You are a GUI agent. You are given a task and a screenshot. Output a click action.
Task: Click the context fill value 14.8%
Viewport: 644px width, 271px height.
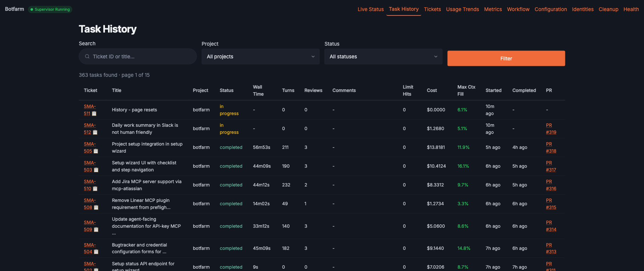(x=464, y=249)
